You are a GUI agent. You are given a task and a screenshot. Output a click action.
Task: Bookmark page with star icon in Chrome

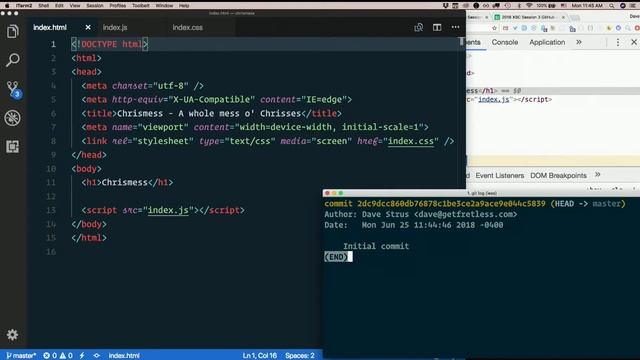pos(494,28)
